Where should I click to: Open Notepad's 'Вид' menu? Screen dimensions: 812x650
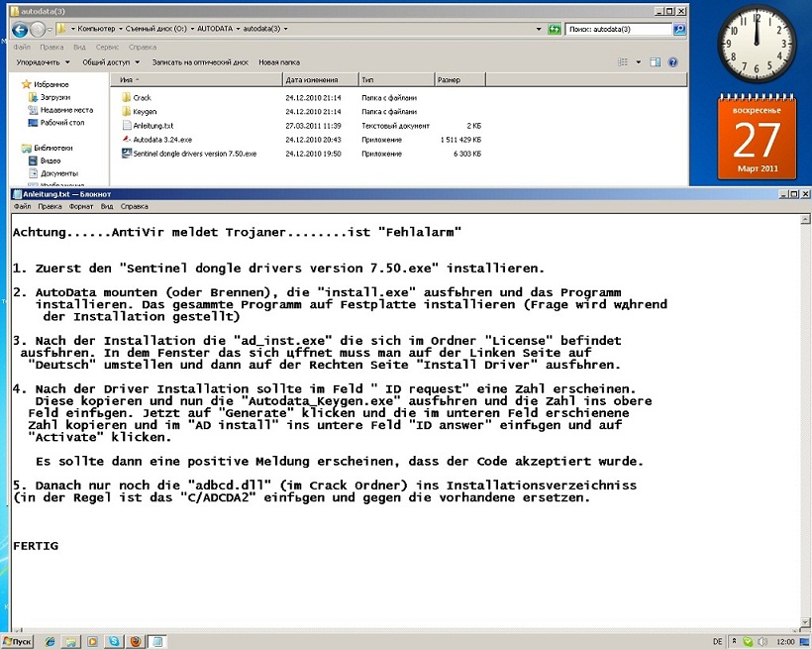[107, 206]
